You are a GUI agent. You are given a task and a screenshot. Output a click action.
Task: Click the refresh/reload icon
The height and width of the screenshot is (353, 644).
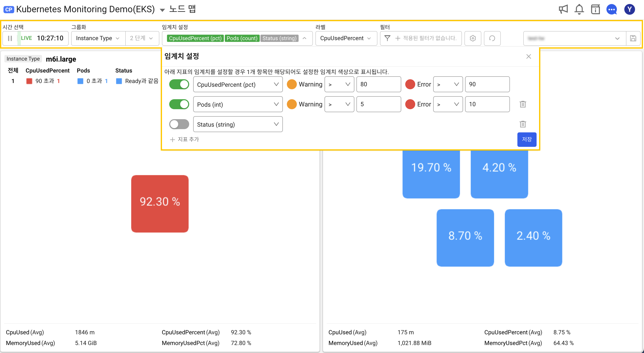coord(491,38)
